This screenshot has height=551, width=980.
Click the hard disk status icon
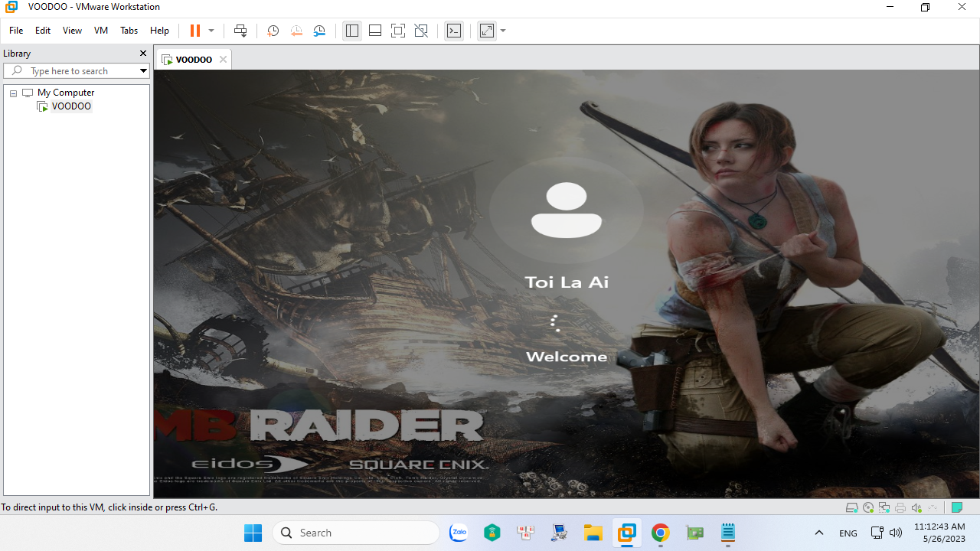(x=851, y=507)
